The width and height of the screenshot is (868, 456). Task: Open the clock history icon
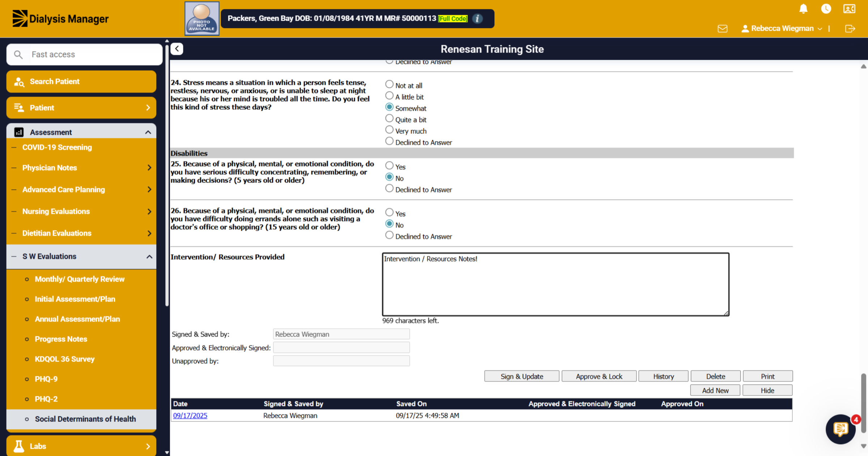(x=826, y=9)
